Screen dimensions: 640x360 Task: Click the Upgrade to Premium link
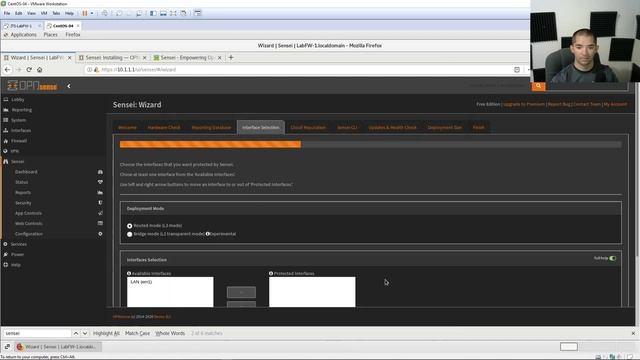click(x=524, y=104)
